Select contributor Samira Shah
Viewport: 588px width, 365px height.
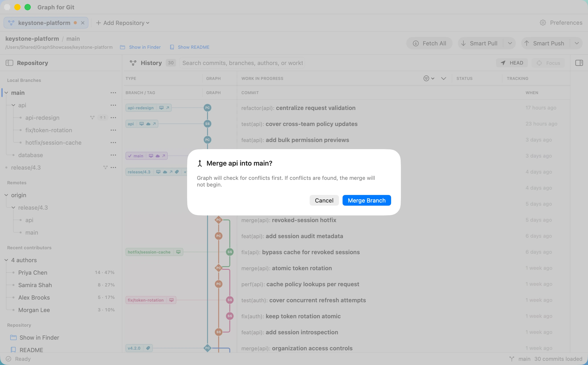pos(35,285)
